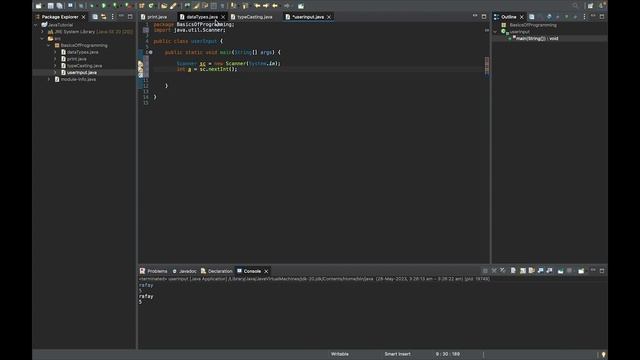Viewport: 640px width, 360px height.
Task: Click the New Java Class icon
Action: tap(151, 6)
